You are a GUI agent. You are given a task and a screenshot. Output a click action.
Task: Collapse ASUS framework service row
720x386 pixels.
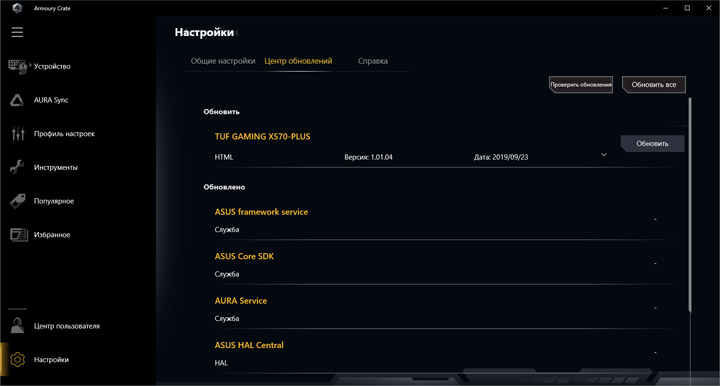pos(655,219)
